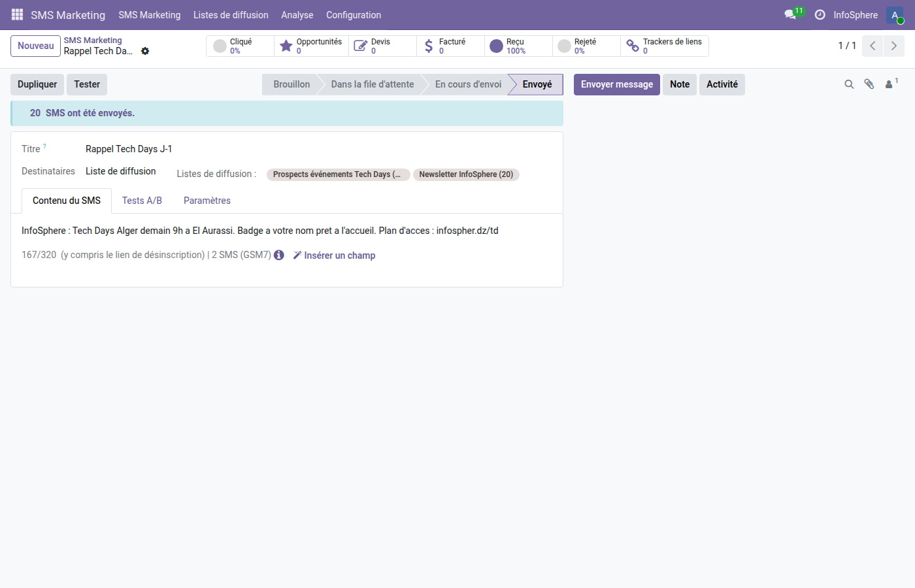Click the SMS message body text field
Viewport: 915px width, 588px height.
(x=260, y=231)
